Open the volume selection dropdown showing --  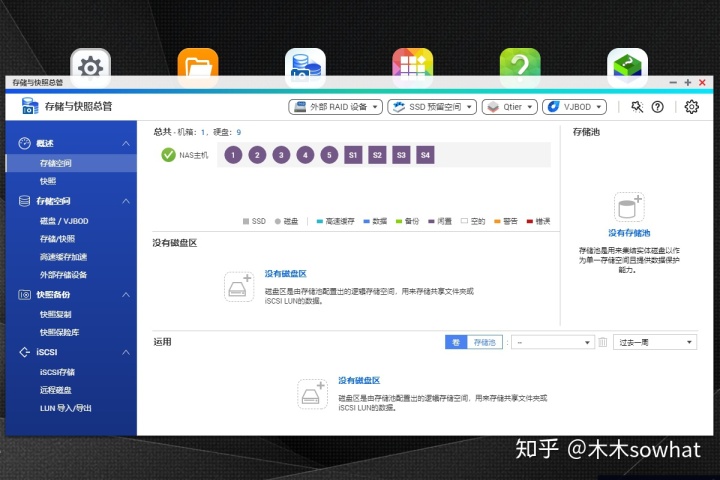553,342
